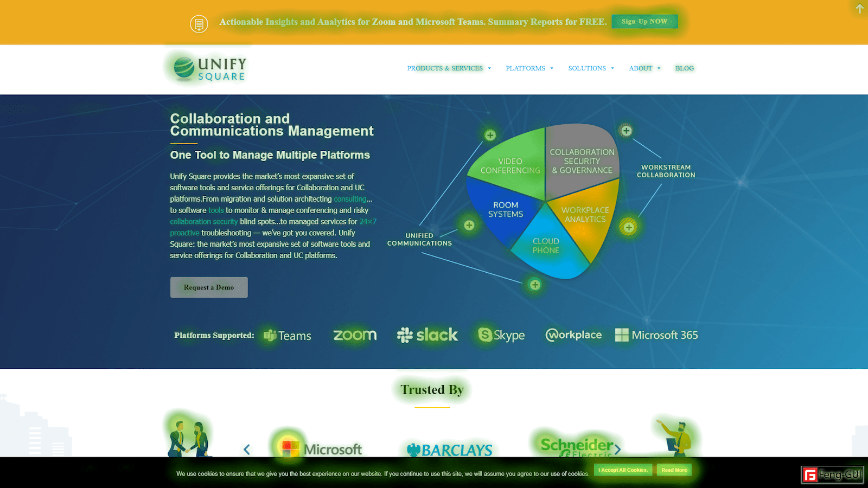Image resolution: width=868 pixels, height=488 pixels.
Task: Click the Microsoft 365 platform logo
Action: pos(656,335)
